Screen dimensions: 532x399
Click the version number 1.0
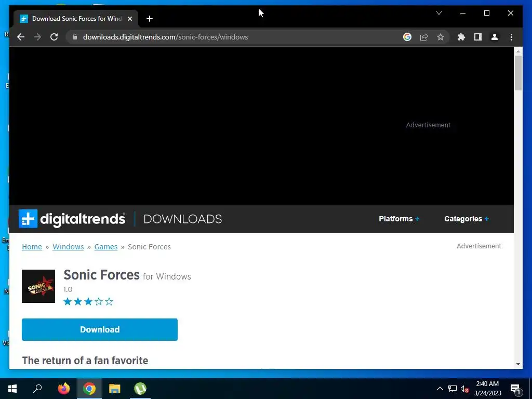[68, 289]
